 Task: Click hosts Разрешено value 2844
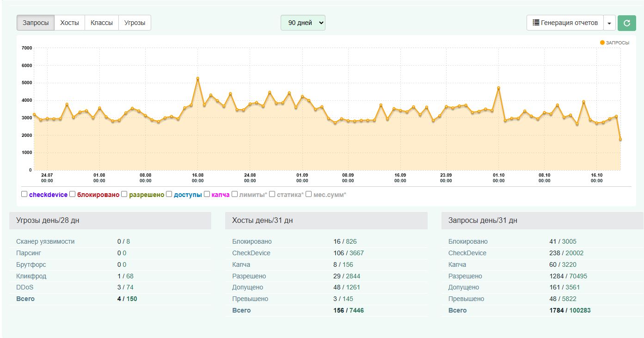tap(353, 276)
